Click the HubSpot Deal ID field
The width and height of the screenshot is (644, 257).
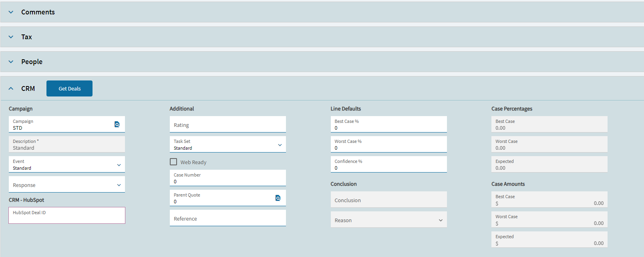(67, 215)
